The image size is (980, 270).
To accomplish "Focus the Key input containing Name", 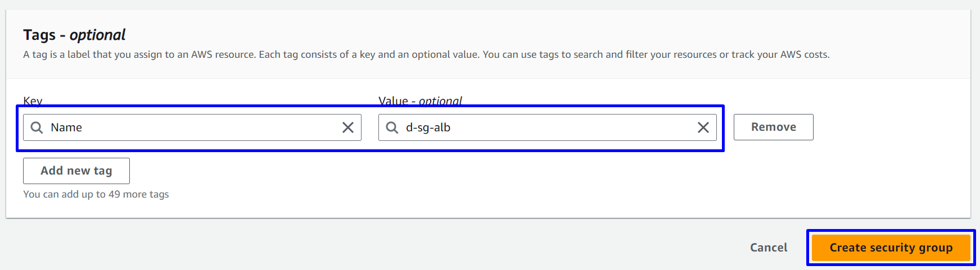I will click(x=191, y=128).
